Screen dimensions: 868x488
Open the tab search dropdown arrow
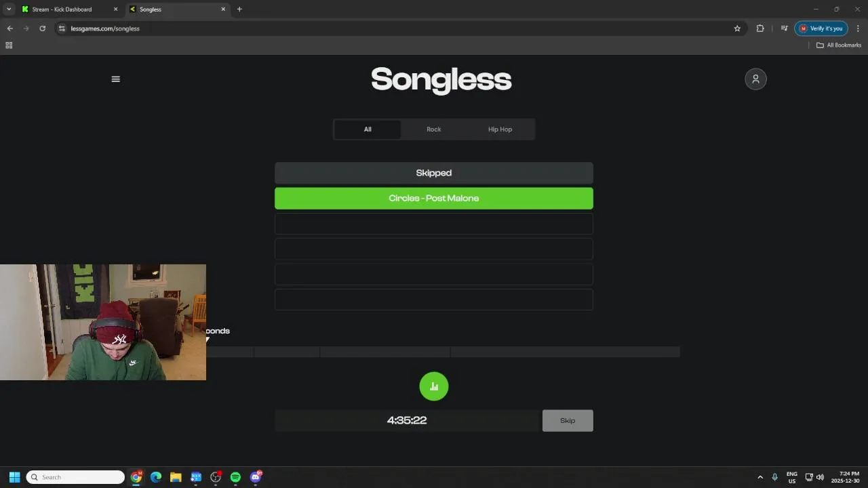coord(9,9)
